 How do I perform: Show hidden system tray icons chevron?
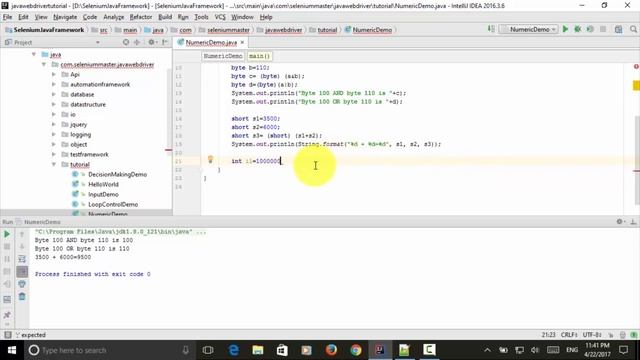click(x=487, y=350)
